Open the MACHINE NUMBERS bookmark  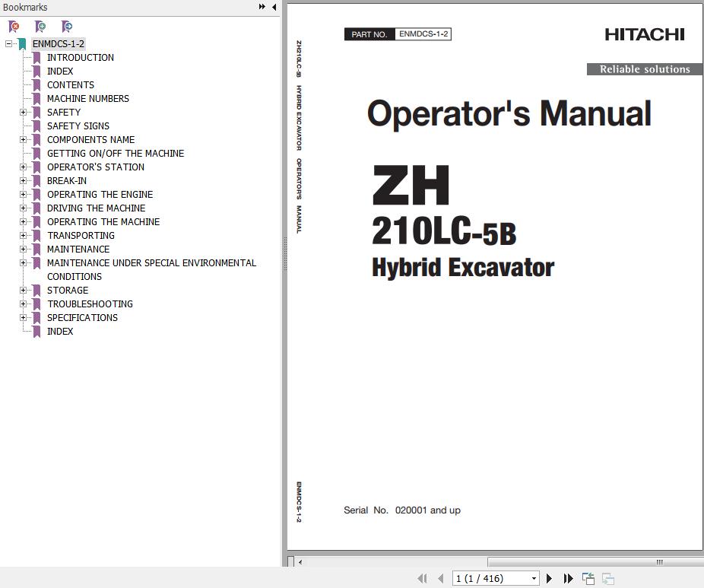pos(88,99)
